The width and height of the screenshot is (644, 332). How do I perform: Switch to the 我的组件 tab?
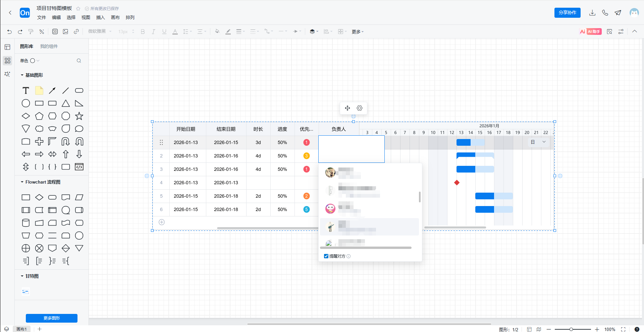pyautogui.click(x=49, y=46)
